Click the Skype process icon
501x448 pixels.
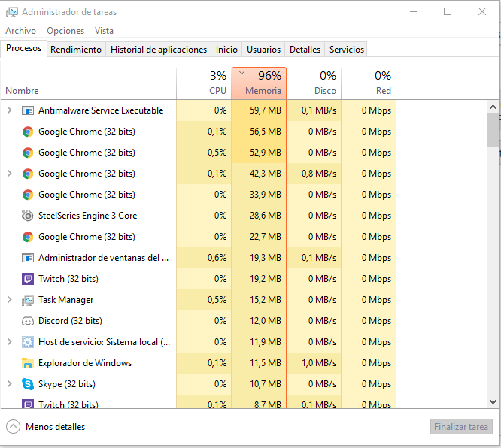coord(28,384)
